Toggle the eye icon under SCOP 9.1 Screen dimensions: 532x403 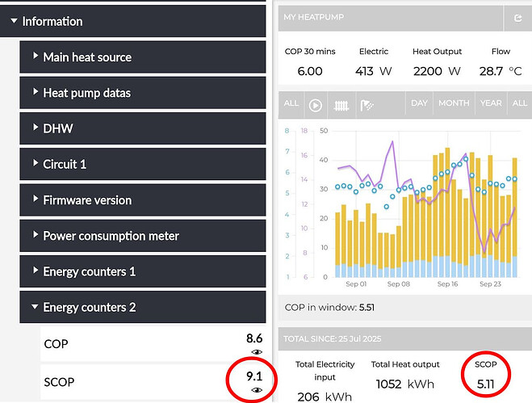[257, 390]
